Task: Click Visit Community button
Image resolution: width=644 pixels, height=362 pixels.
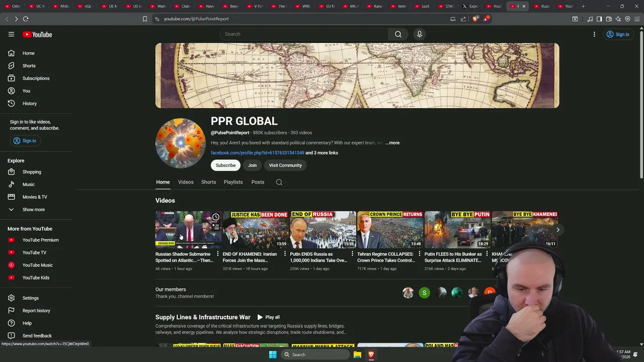Action: [285, 165]
